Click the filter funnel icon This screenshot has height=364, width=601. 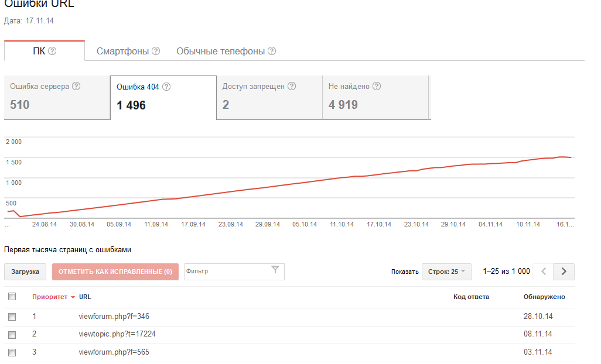point(275,270)
